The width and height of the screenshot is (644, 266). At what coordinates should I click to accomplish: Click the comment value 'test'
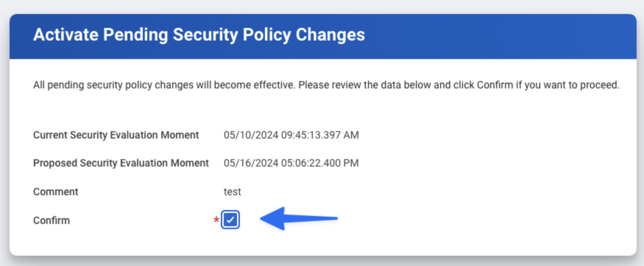(x=232, y=192)
